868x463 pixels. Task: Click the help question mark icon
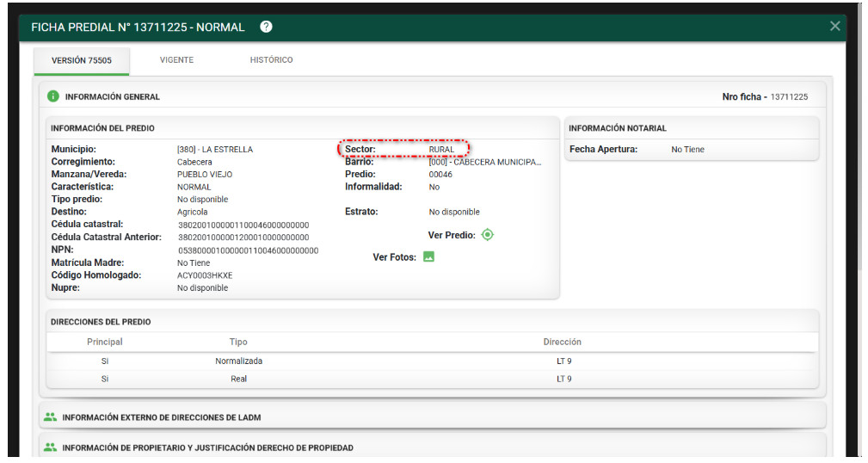(266, 27)
